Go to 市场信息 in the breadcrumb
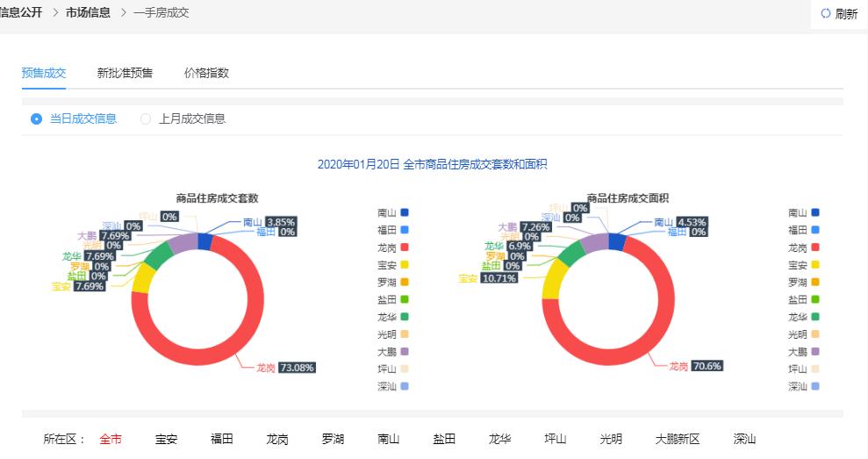Screen dimensions: 868x459 tap(88, 12)
